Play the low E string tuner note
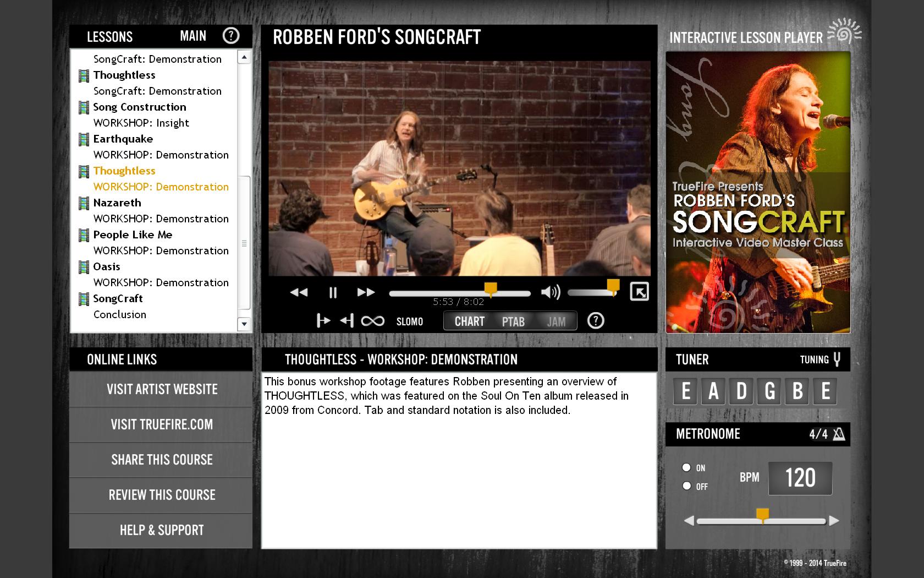924x578 pixels. (x=685, y=391)
